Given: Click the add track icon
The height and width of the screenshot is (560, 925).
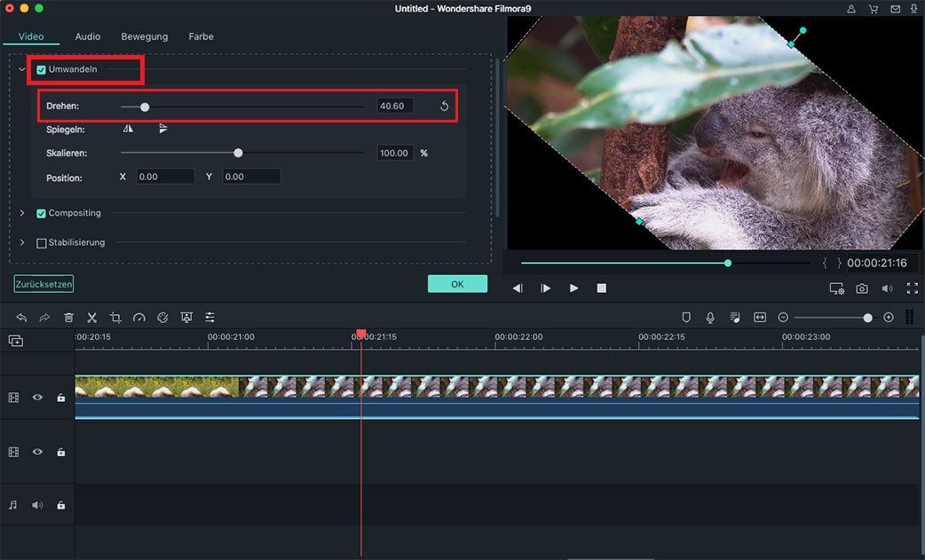Looking at the screenshot, I should [16, 341].
